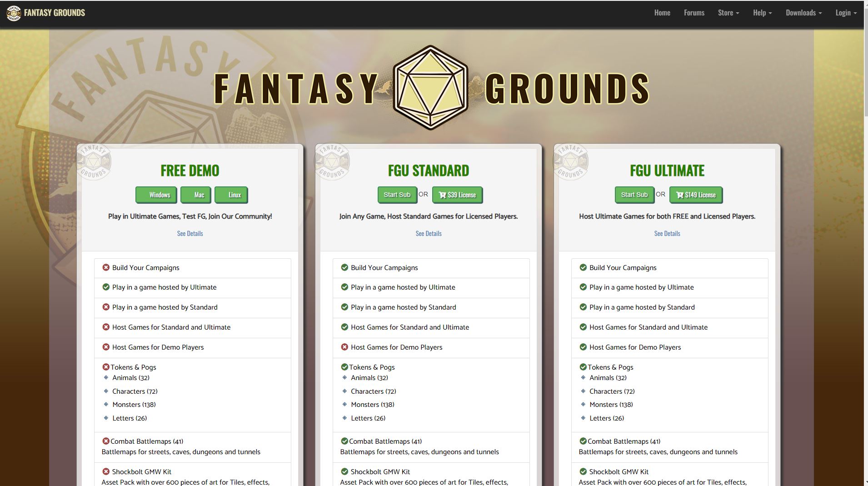Click green check beside FGU Standard Play hosted by Ultimate

click(344, 287)
